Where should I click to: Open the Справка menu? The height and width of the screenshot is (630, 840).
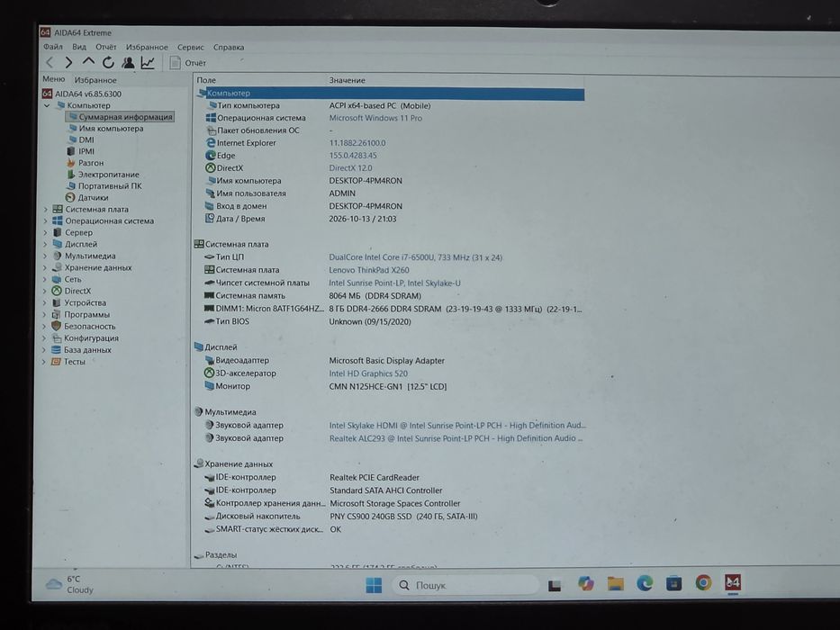(229, 47)
